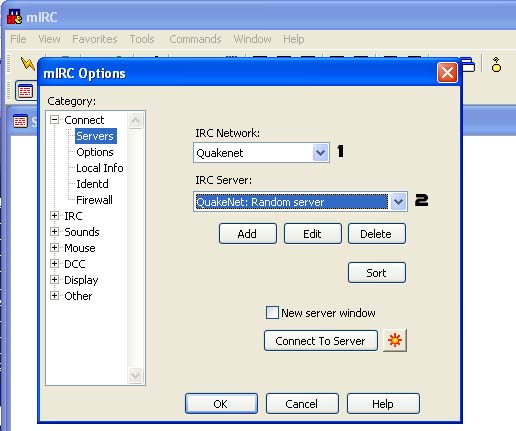Click the Add server button
The height and width of the screenshot is (431, 516).
tap(248, 234)
